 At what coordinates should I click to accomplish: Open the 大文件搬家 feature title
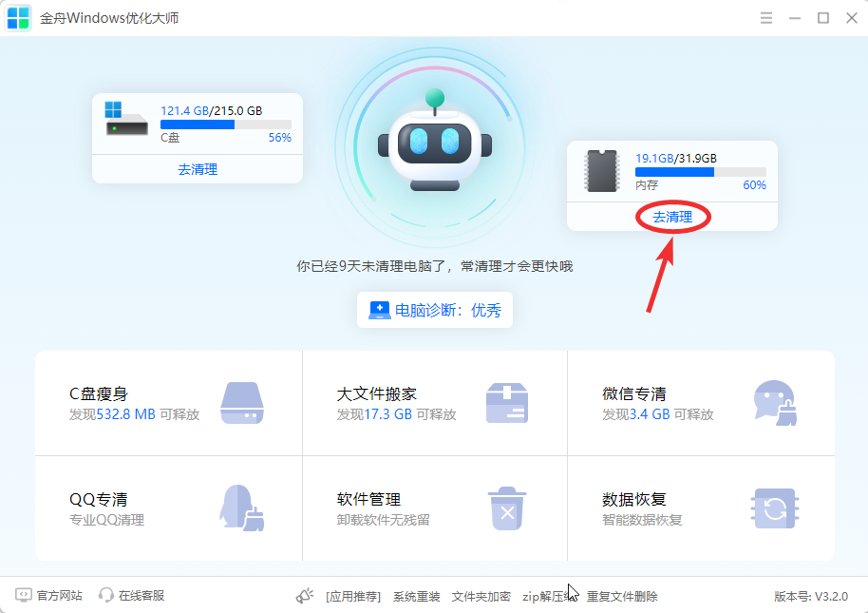[377, 393]
